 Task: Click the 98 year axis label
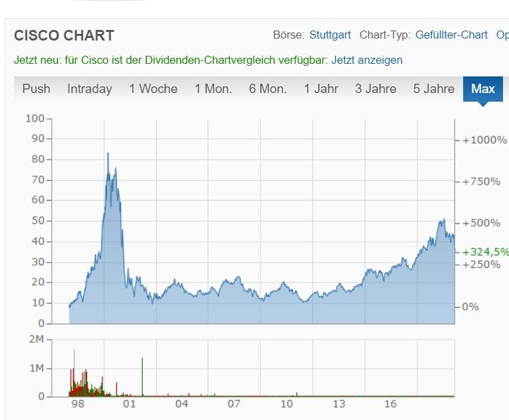point(78,404)
